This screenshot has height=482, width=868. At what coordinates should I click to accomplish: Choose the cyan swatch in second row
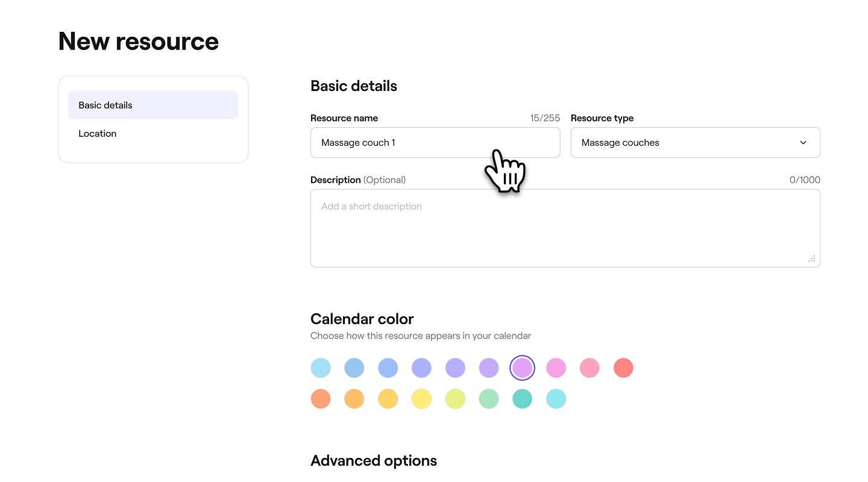[556, 399]
